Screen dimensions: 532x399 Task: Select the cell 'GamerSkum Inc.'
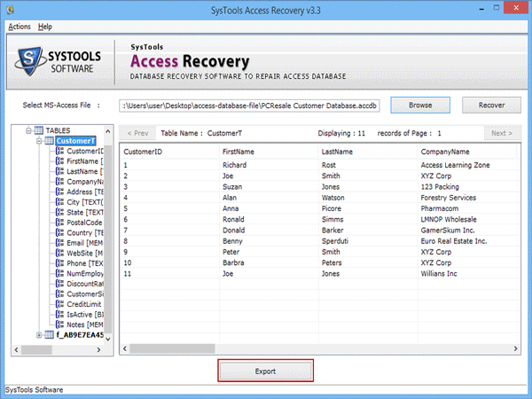tap(448, 230)
